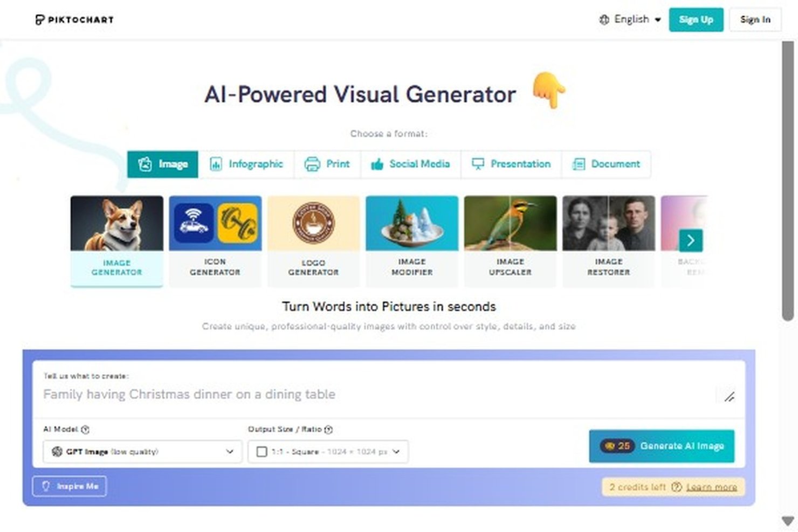Image resolution: width=798 pixels, height=532 pixels.
Task: Open the Logo Generator card
Action: [313, 241]
